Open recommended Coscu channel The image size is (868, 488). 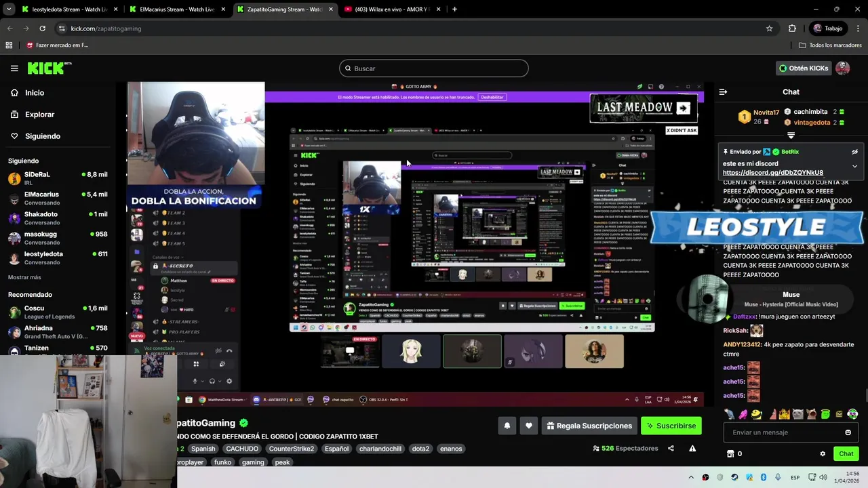[x=58, y=312]
